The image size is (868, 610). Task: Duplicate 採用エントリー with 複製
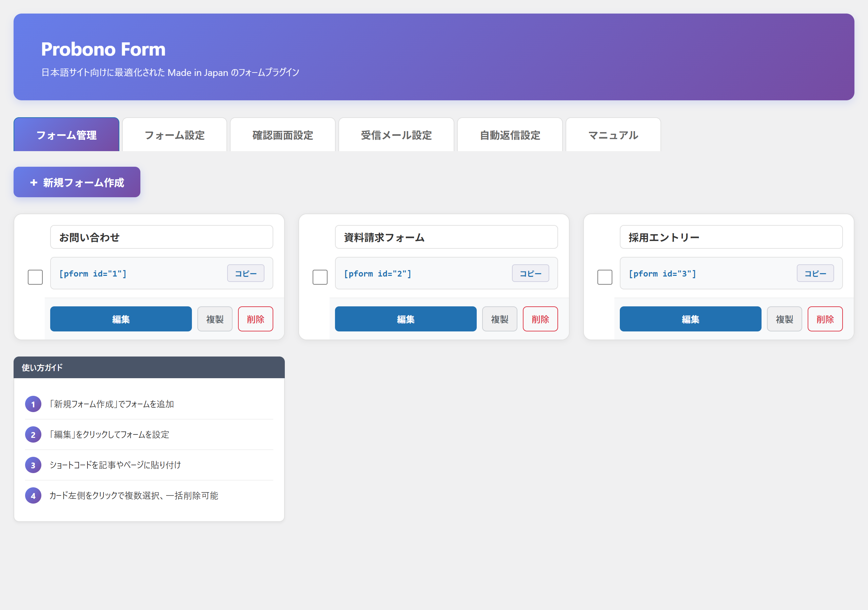[785, 319]
